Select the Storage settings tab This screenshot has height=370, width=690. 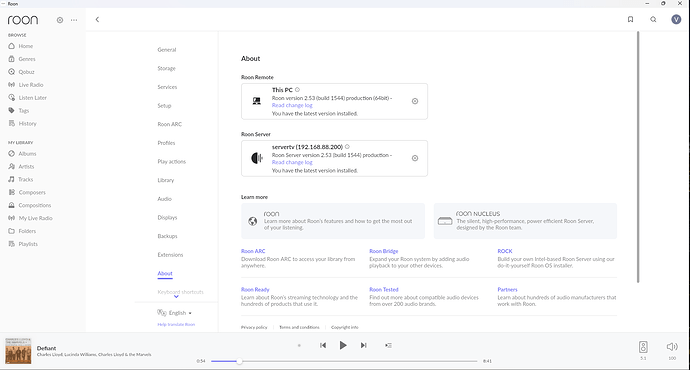tap(166, 69)
